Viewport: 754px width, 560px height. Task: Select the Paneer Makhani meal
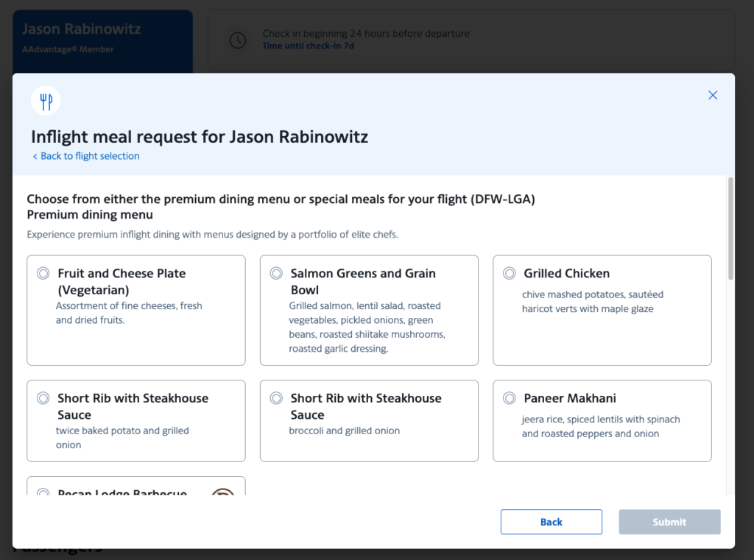coord(508,397)
